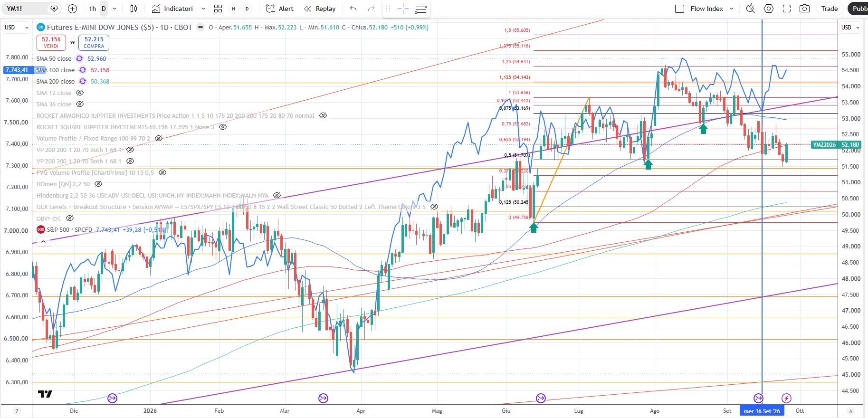The image size is (868, 418).
Task: Click the gem icon beside the YM1! symbol
Action: click(x=54, y=9)
